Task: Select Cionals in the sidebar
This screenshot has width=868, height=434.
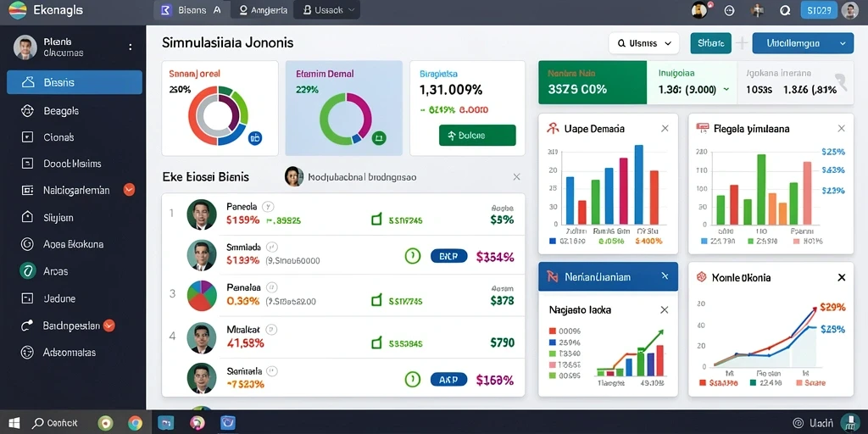Action: click(x=75, y=137)
